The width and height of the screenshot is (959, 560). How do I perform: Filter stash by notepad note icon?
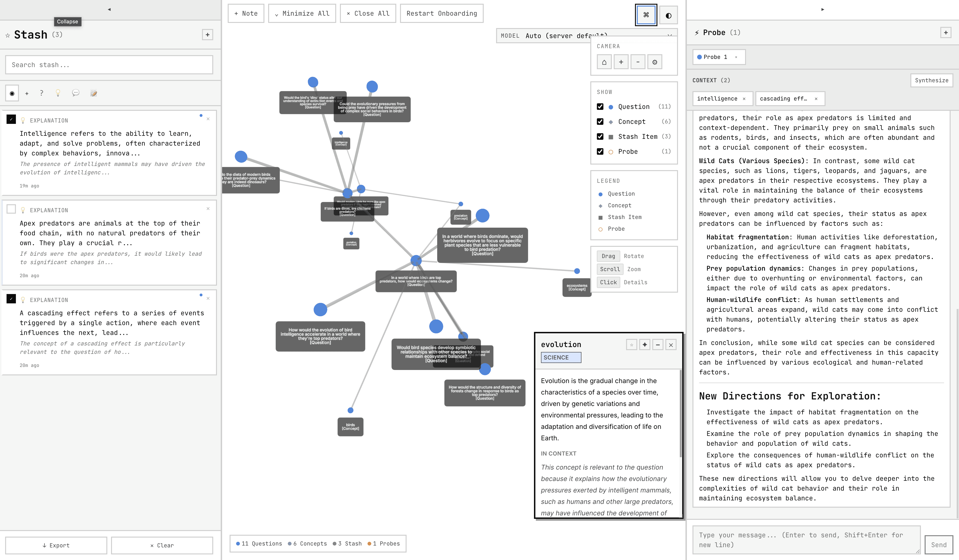click(94, 93)
